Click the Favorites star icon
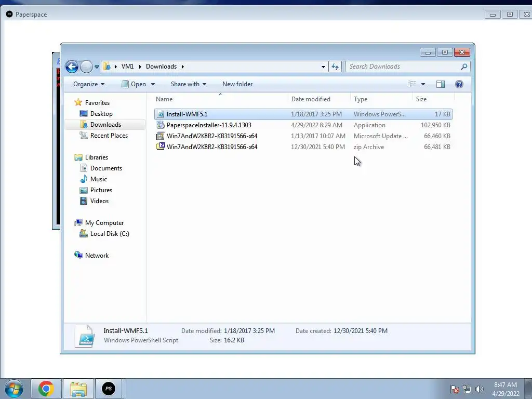Screen dimensions: 532x399 [78, 102]
